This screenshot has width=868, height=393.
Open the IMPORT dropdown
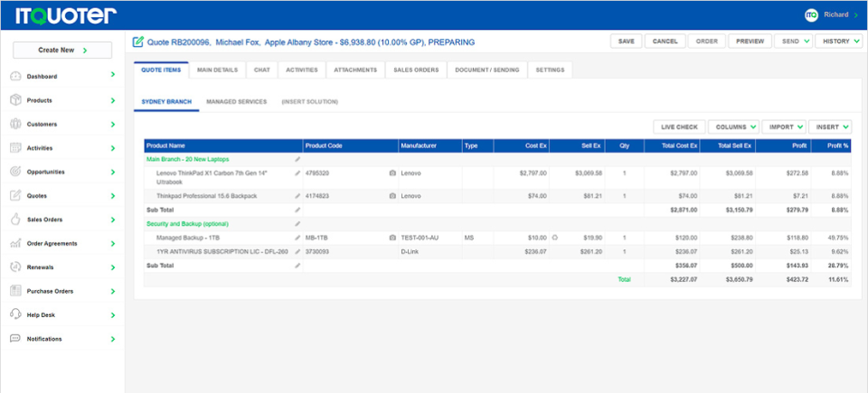point(784,126)
